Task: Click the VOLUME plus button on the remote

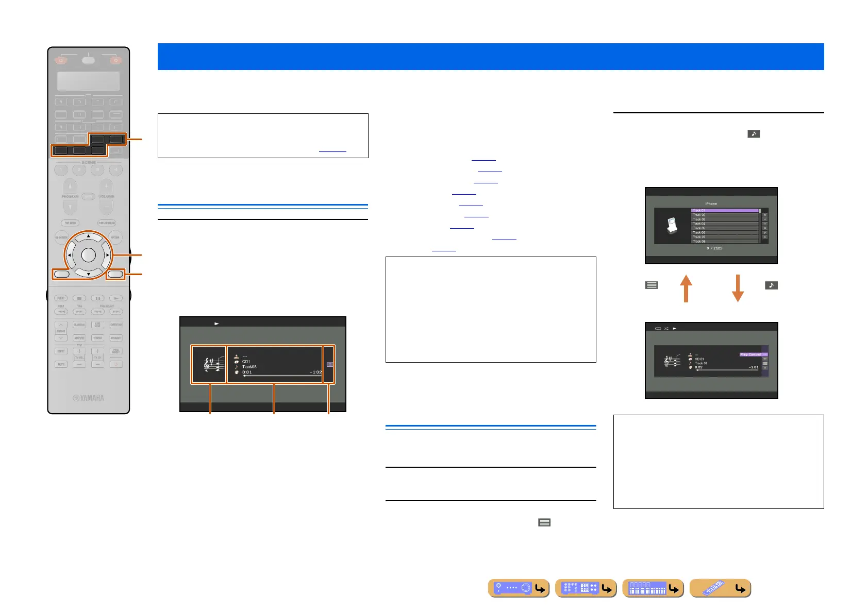Action: coord(106,185)
